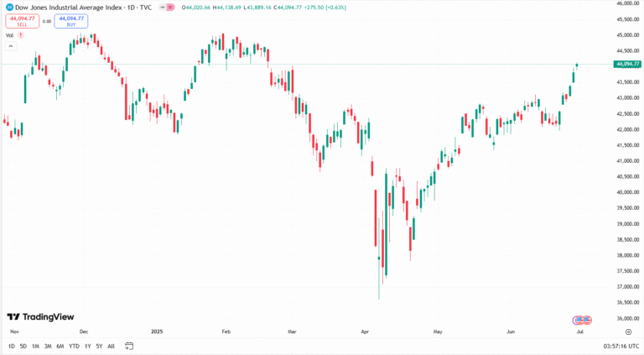Select the YTD range
The width and height of the screenshot is (644, 355).
(74, 346)
